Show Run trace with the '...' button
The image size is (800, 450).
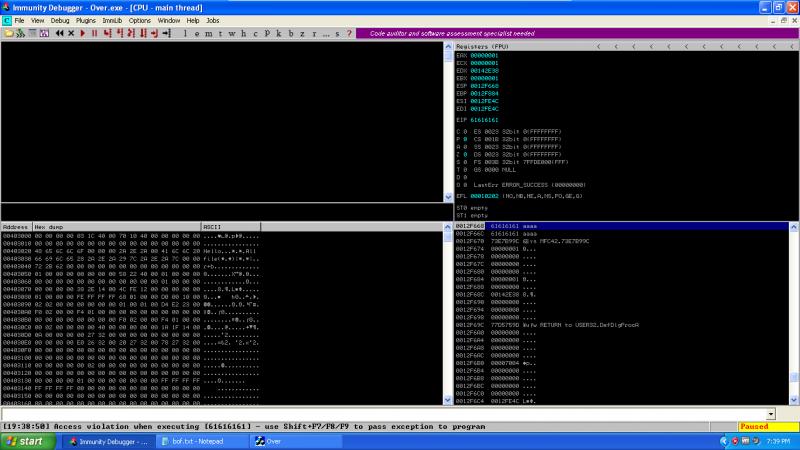(326, 34)
